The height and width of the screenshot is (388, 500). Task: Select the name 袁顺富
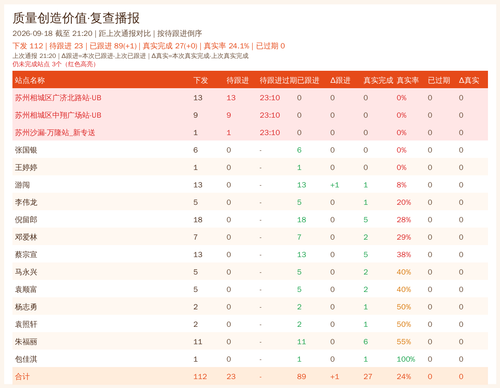click(x=26, y=289)
